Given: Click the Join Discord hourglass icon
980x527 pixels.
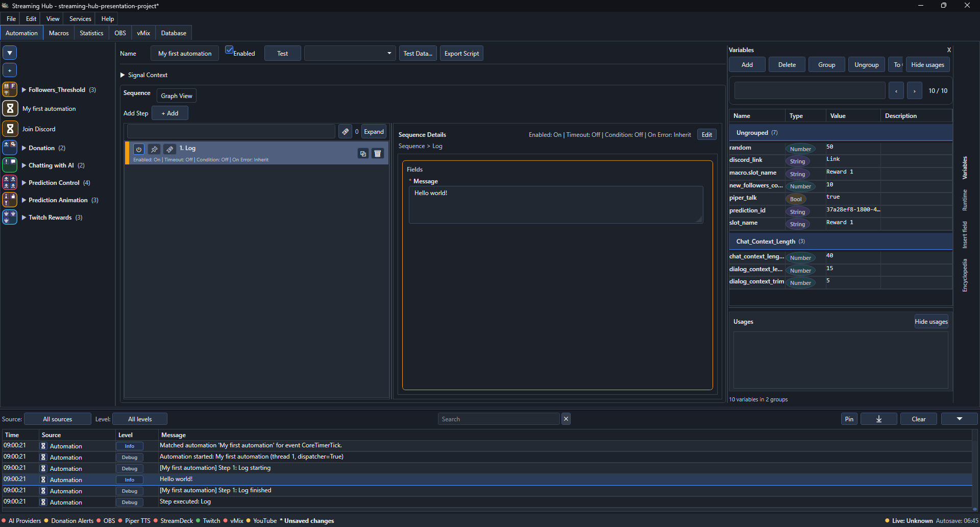Looking at the screenshot, I should coord(10,129).
